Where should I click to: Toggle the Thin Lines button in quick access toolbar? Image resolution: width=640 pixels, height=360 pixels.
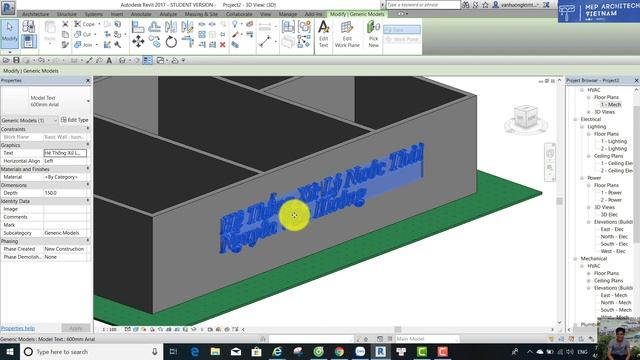(147, 60)
